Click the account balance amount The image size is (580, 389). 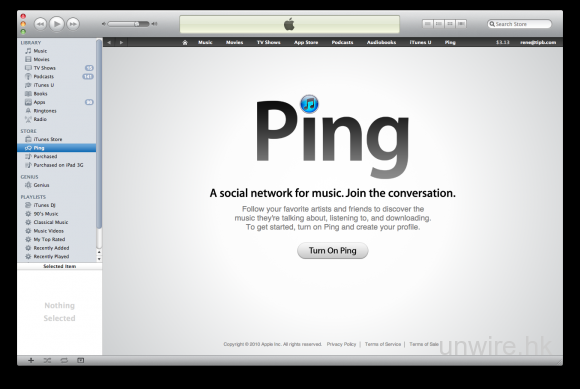(503, 43)
